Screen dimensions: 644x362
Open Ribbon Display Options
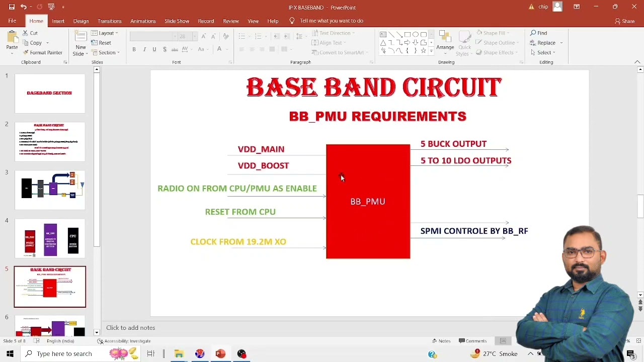click(577, 7)
